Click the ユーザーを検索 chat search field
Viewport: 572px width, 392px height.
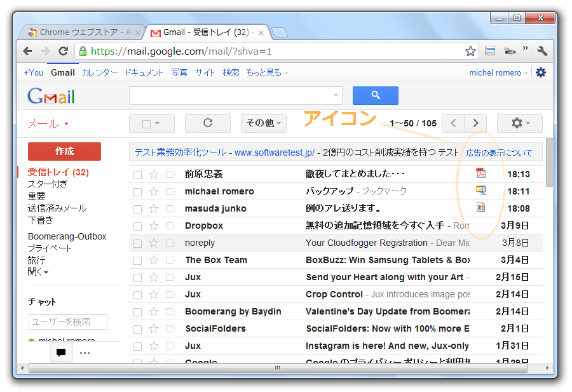[x=68, y=322]
